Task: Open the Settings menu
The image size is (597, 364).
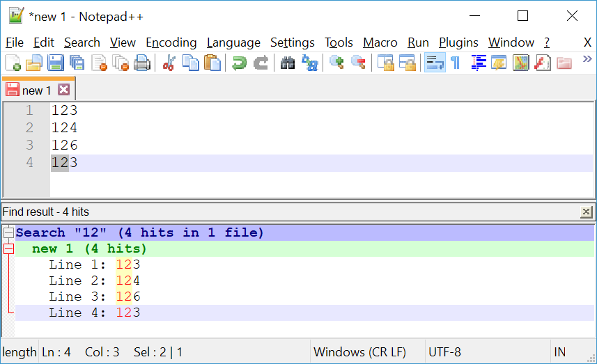Action: click(x=293, y=42)
